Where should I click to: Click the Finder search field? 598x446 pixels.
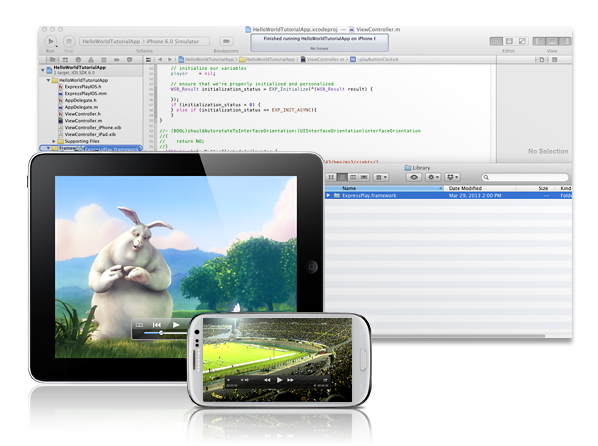coord(525,177)
